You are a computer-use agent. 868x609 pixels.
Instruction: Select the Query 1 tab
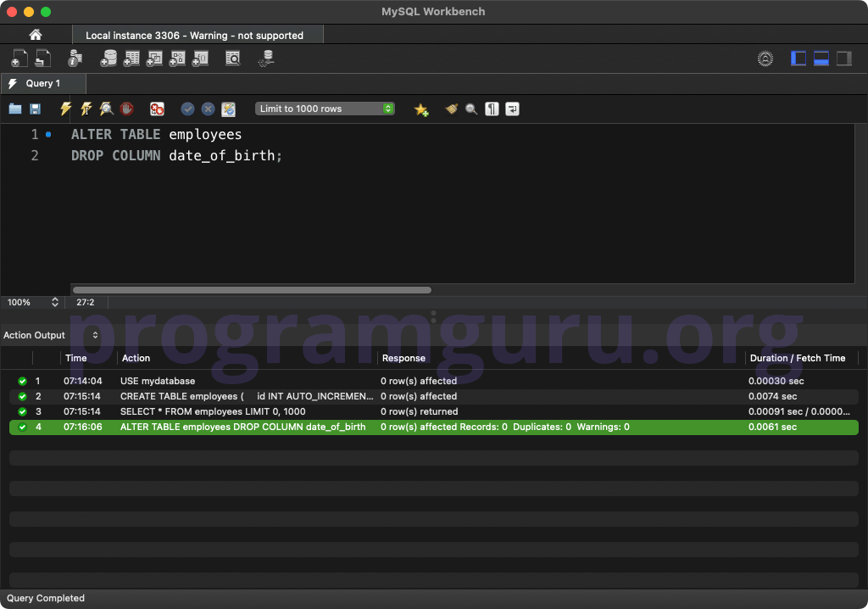[43, 83]
